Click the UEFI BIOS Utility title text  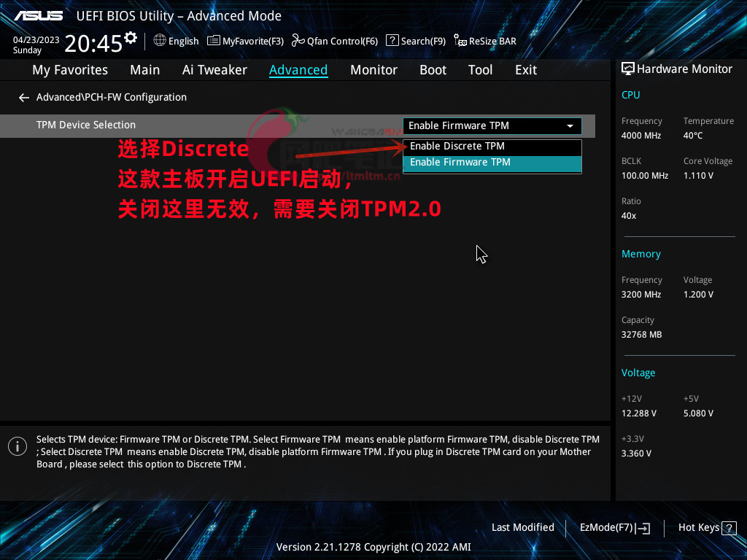tap(179, 16)
